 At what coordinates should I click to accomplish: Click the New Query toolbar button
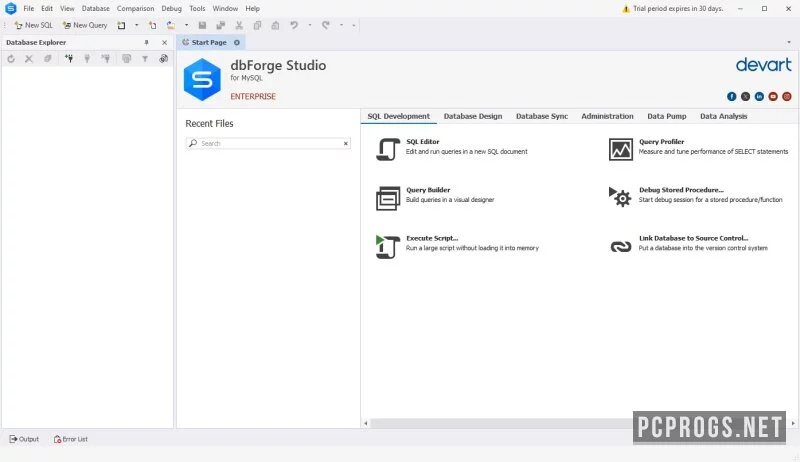click(x=85, y=25)
